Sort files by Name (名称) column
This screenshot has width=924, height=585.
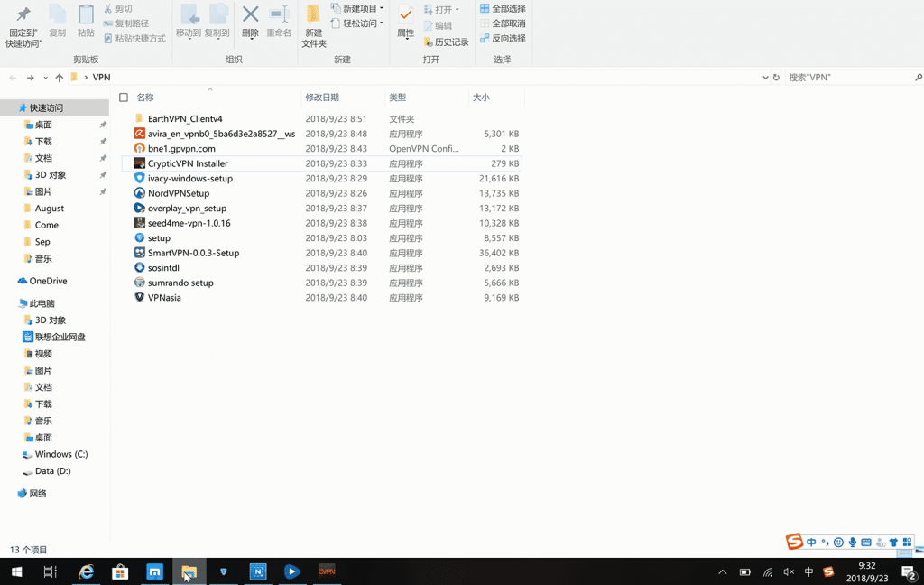point(145,97)
